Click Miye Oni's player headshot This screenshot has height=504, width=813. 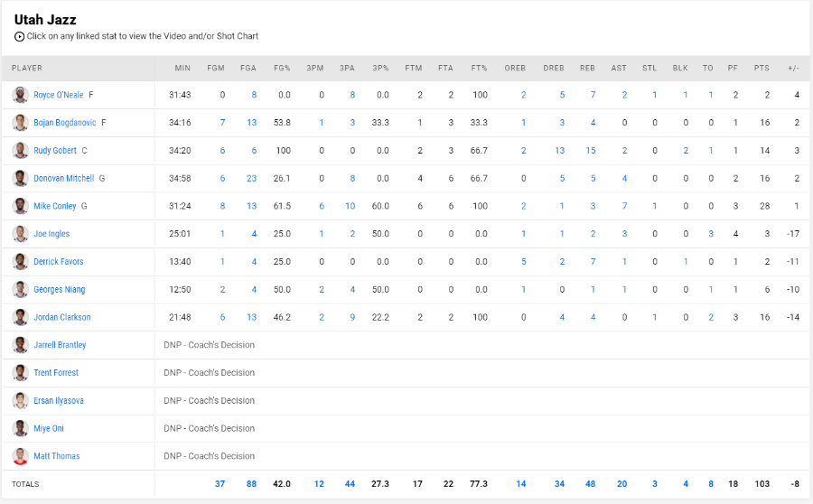click(20, 428)
